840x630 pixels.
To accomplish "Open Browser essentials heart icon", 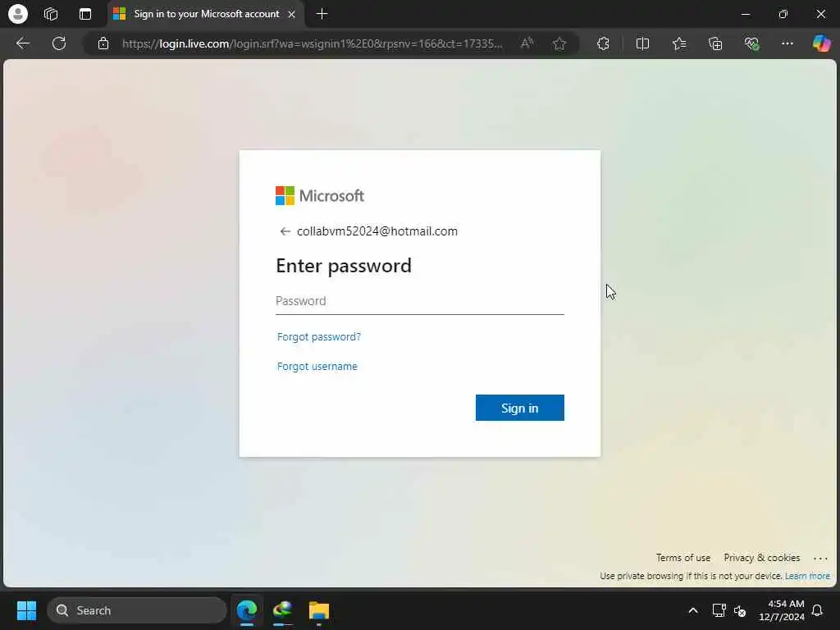I will point(751,43).
